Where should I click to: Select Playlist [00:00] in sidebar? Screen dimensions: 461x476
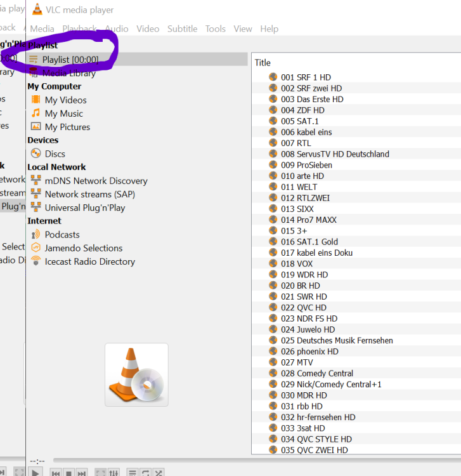[138, 60]
